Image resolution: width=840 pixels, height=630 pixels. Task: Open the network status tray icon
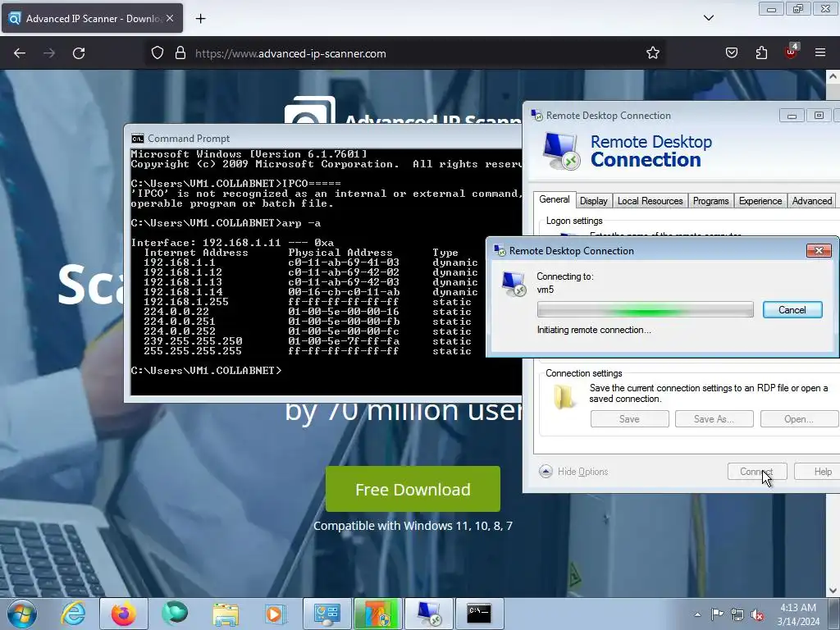(737, 614)
